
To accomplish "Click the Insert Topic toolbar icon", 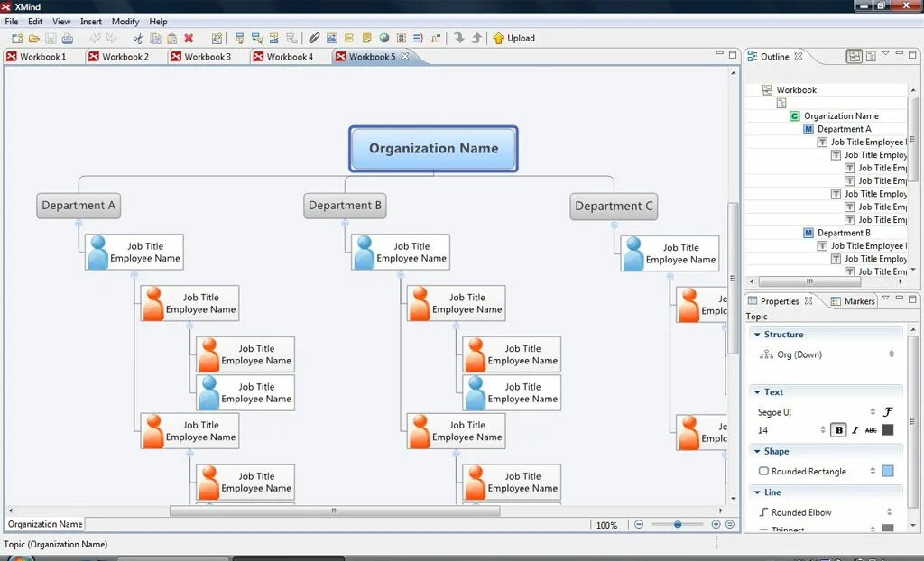I will [239, 38].
